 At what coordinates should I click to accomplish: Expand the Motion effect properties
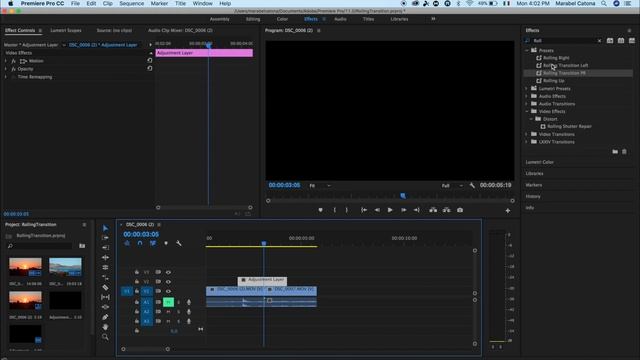[x=6, y=61]
